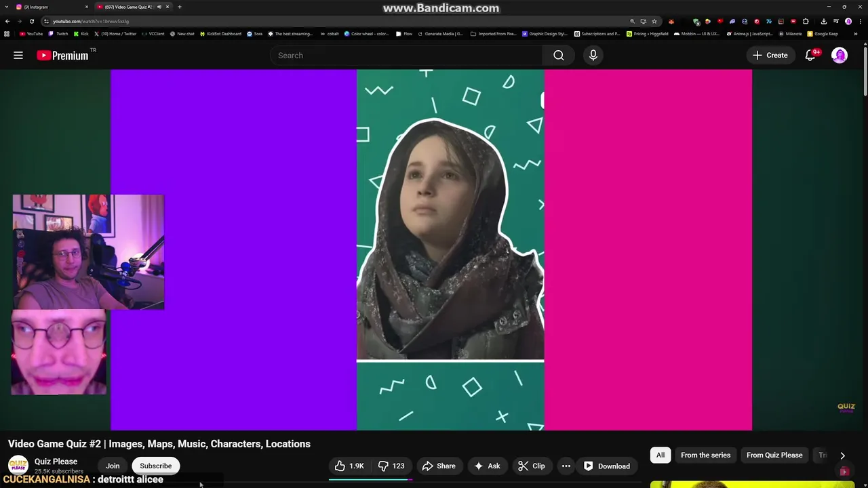
Task: Open the Google Keep bookmark
Action: tap(823, 34)
